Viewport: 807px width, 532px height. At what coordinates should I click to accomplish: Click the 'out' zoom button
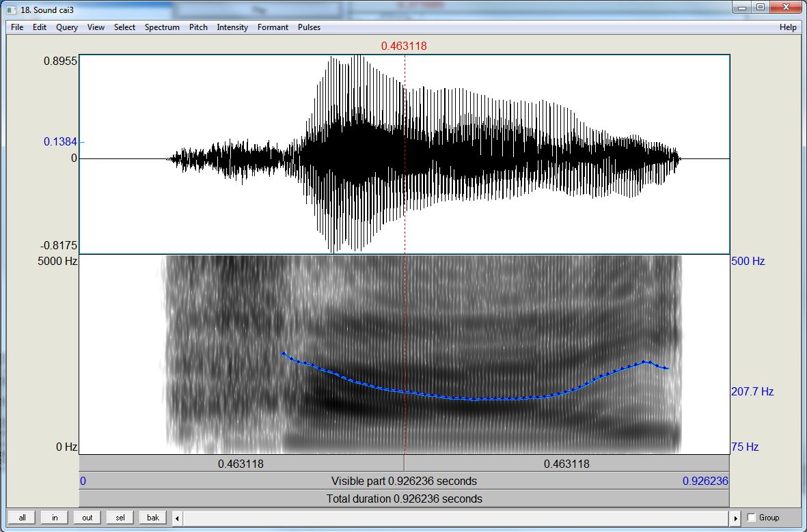pos(87,518)
